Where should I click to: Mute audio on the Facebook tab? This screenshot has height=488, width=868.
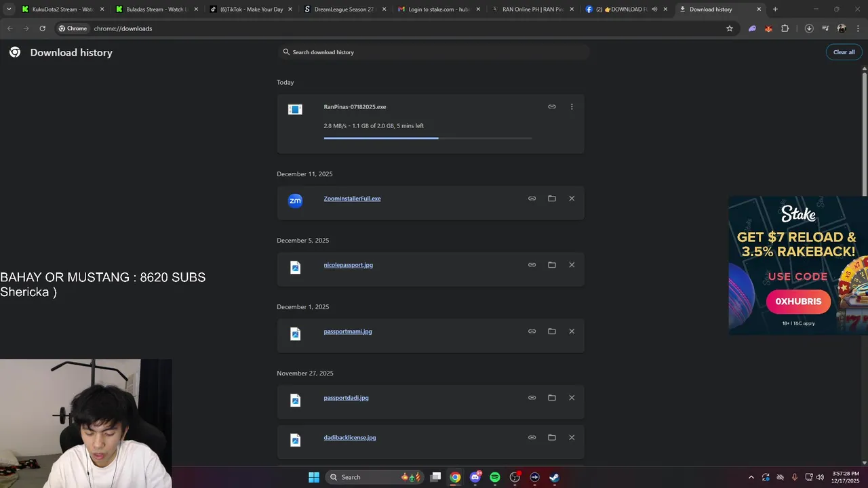coord(654,9)
